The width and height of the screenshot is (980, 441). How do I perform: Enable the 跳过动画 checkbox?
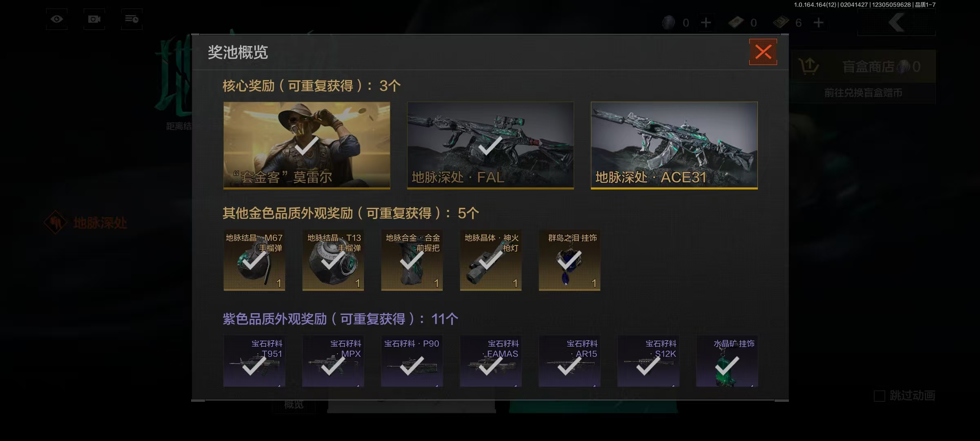880,396
